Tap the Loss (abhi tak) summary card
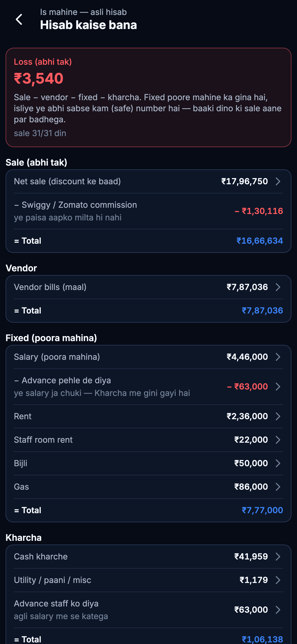 (x=148, y=97)
